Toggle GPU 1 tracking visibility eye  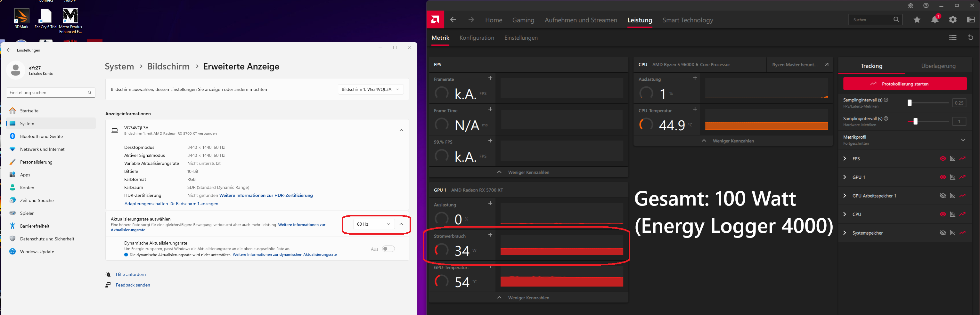[x=943, y=177]
